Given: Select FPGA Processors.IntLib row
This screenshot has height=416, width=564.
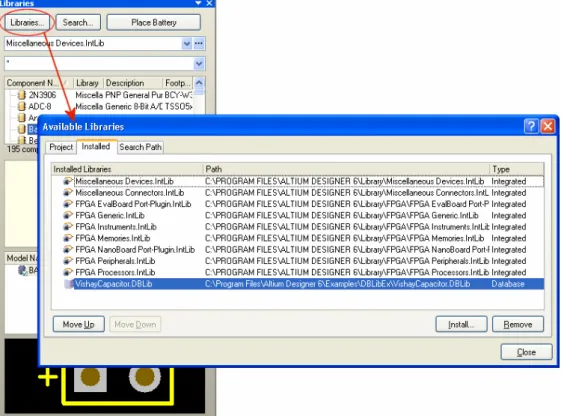Looking at the screenshot, I should (x=298, y=272).
